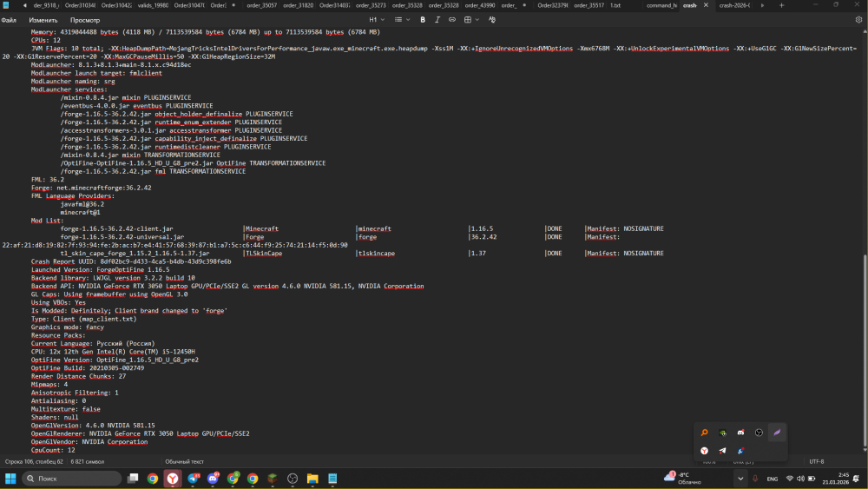Open the Изменить menu
This screenshot has height=489, width=868.
(43, 20)
